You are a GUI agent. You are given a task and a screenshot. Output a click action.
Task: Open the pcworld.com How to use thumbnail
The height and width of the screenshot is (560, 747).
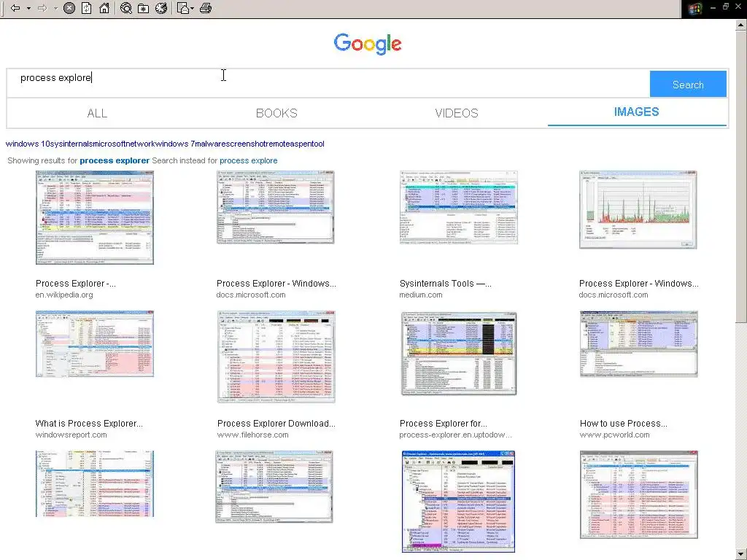click(639, 344)
